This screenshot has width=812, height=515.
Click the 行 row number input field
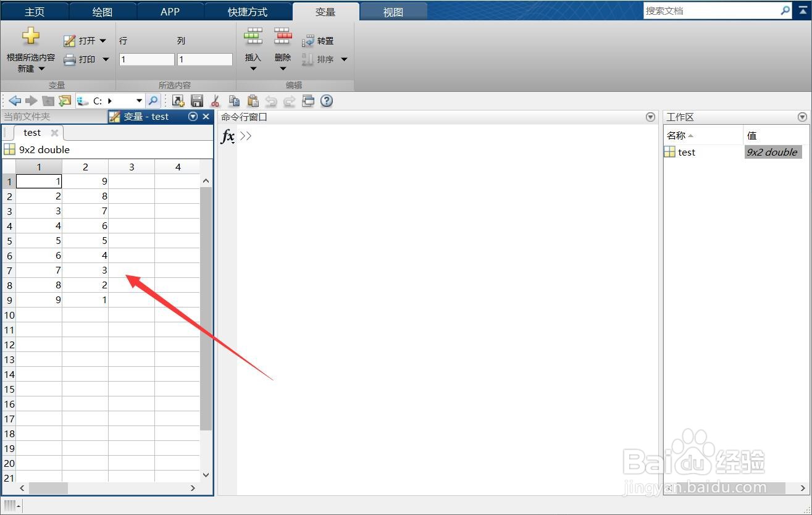146,59
